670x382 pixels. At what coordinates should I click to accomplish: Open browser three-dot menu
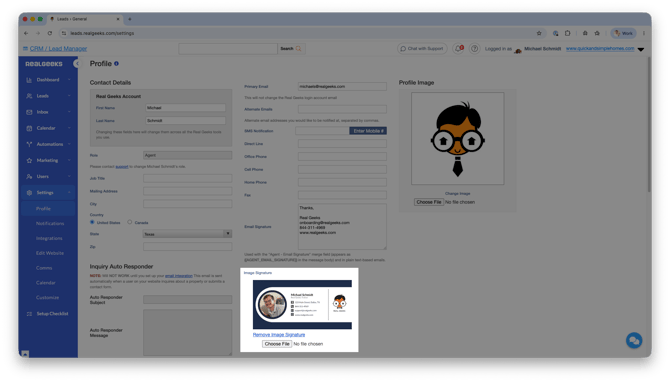pos(644,33)
